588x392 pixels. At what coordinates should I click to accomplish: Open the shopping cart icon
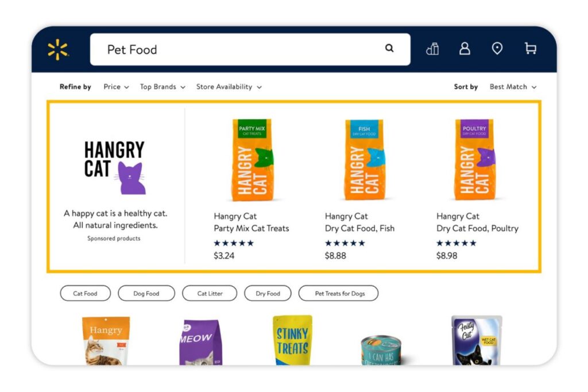[530, 49]
